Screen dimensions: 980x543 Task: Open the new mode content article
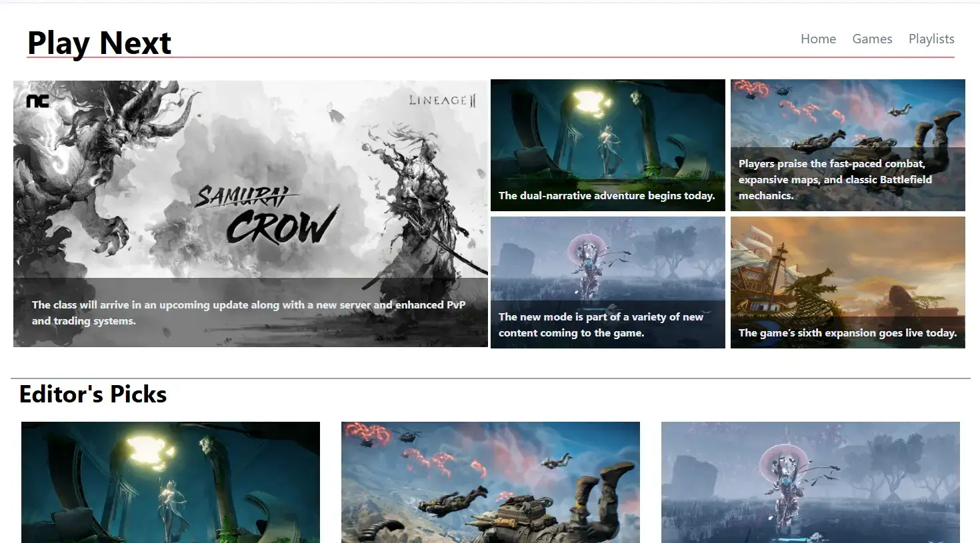point(607,267)
